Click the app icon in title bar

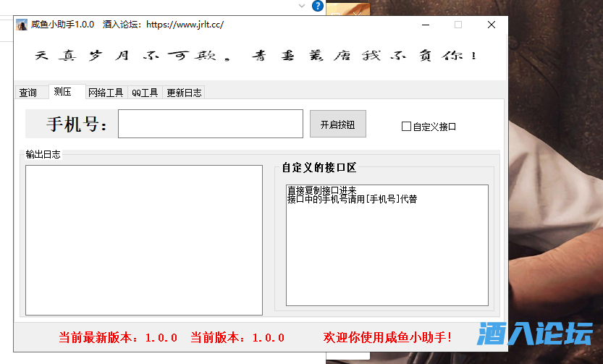coord(22,25)
